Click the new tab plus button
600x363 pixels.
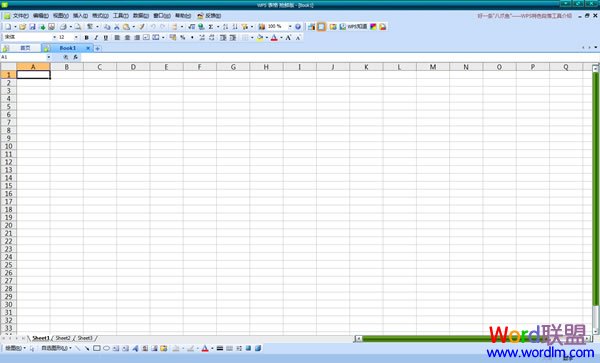[98, 48]
